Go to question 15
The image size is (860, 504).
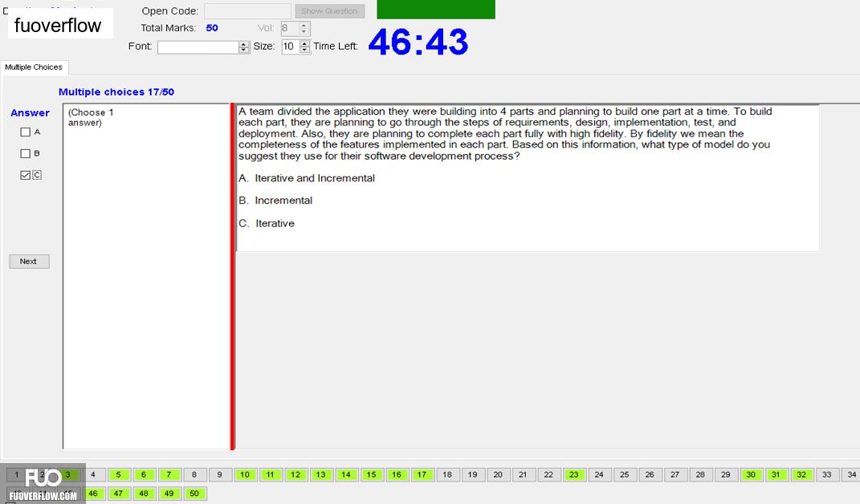coord(371,474)
